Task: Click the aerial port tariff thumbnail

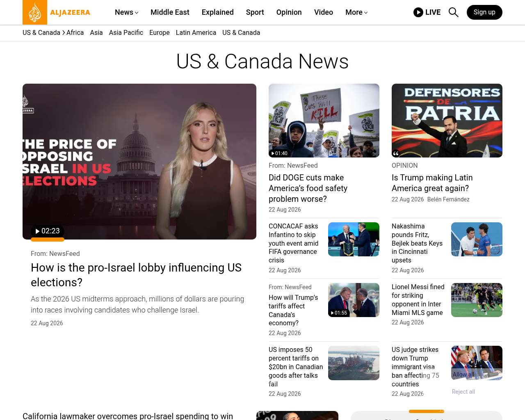Action: tap(354, 363)
